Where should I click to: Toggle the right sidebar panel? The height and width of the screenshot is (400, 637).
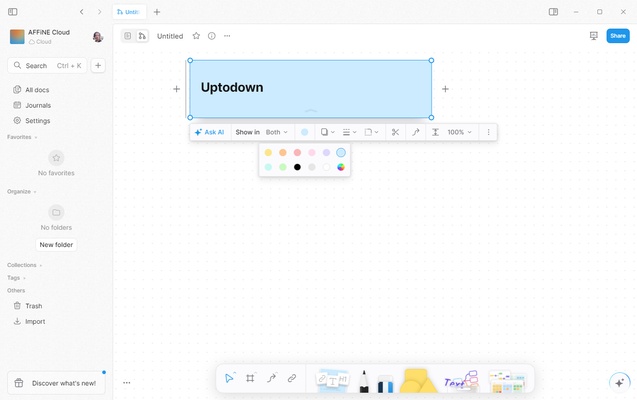(x=553, y=12)
